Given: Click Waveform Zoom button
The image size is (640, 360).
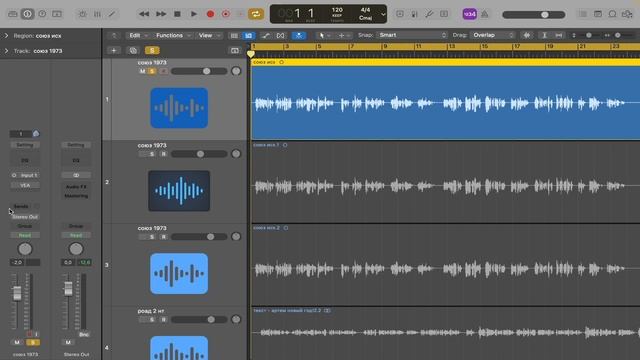Looking at the screenshot, I should click(x=527, y=36).
